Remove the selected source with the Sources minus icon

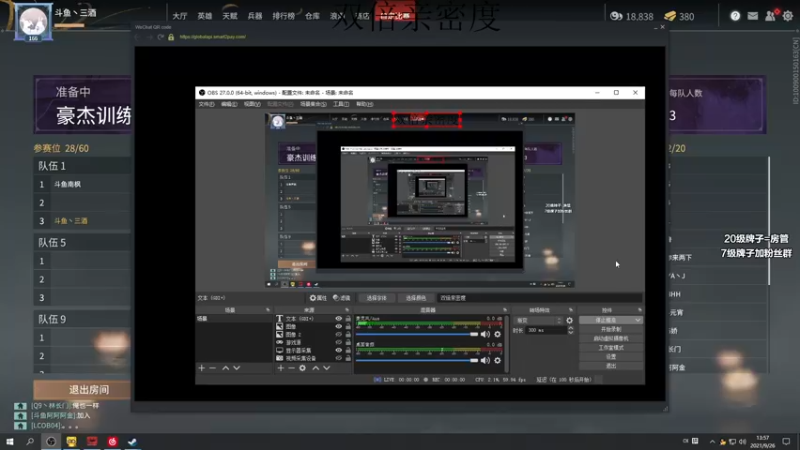tap(291, 368)
